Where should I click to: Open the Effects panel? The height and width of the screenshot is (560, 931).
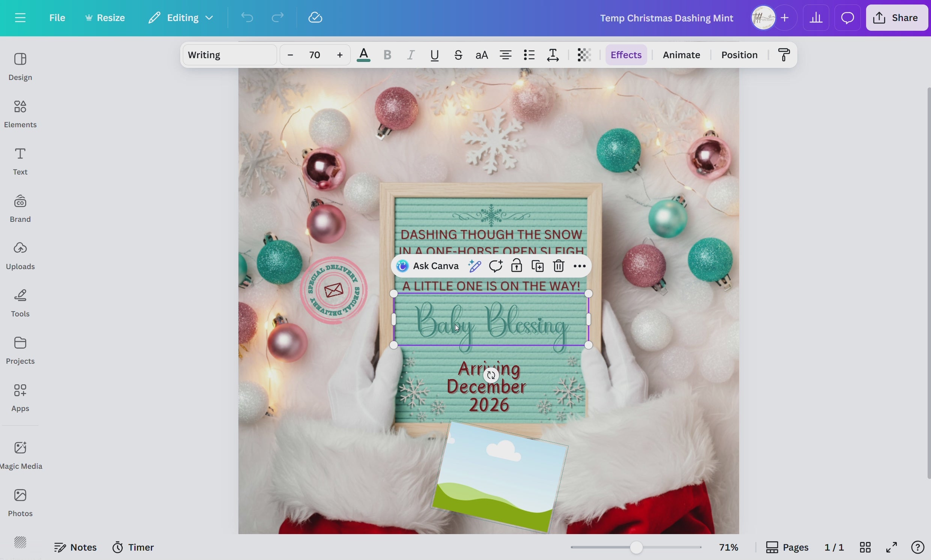626,55
